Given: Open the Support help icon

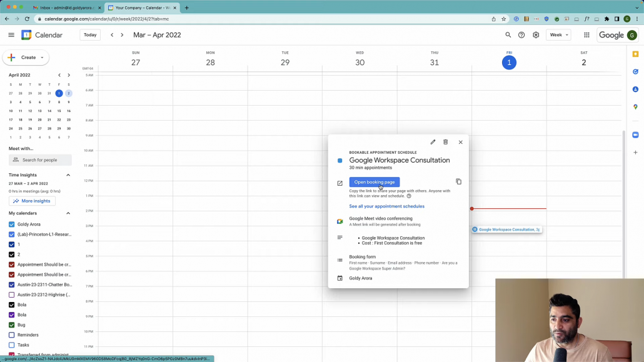Looking at the screenshot, I should coord(521,35).
